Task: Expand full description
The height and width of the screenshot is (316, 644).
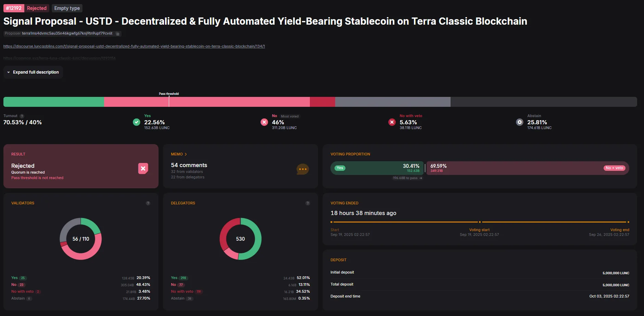Action: click(x=33, y=72)
